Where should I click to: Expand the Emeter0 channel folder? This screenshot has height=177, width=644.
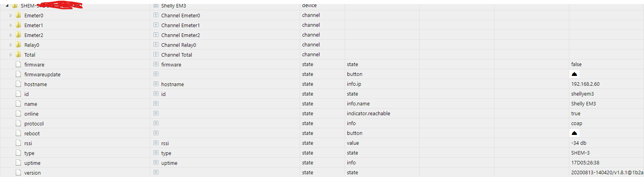[x=11, y=16]
